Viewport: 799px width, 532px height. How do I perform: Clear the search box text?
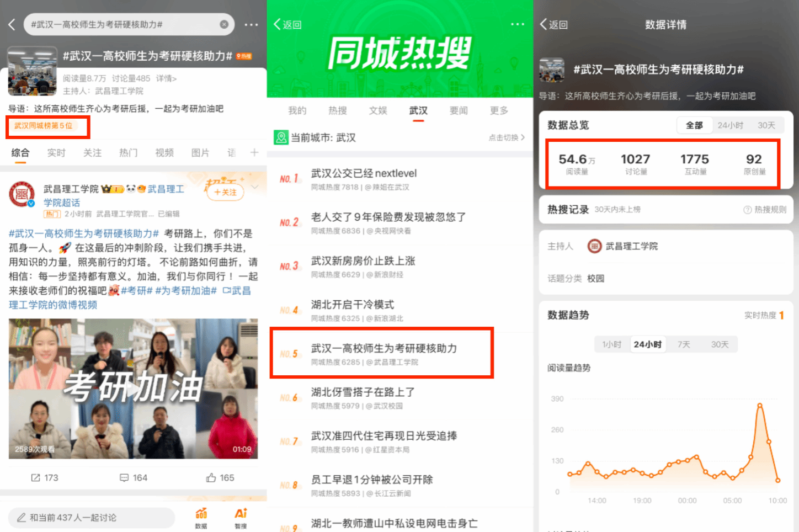[224, 24]
